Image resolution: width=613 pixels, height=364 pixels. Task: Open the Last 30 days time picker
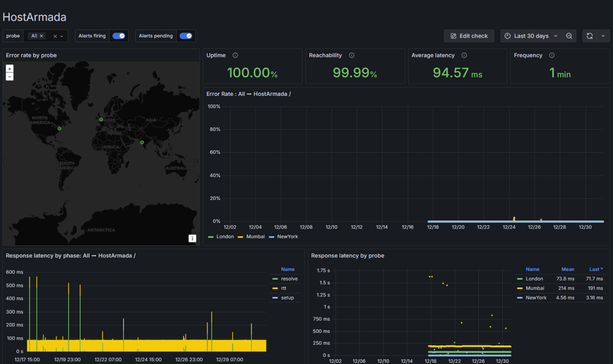pyautogui.click(x=532, y=36)
